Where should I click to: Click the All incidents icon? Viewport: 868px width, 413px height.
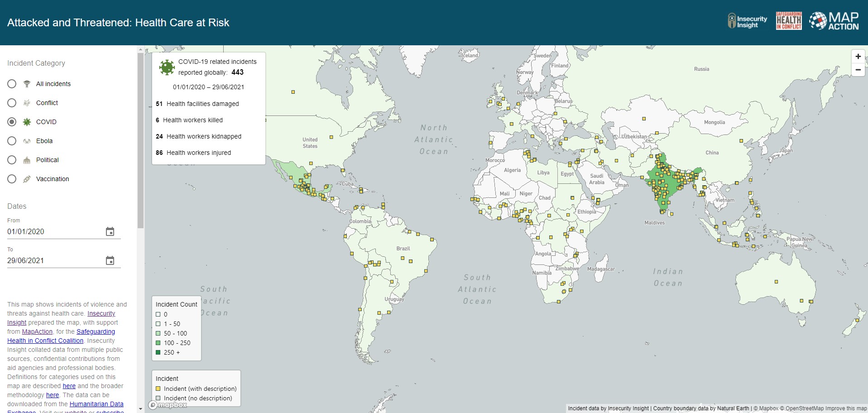[27, 84]
